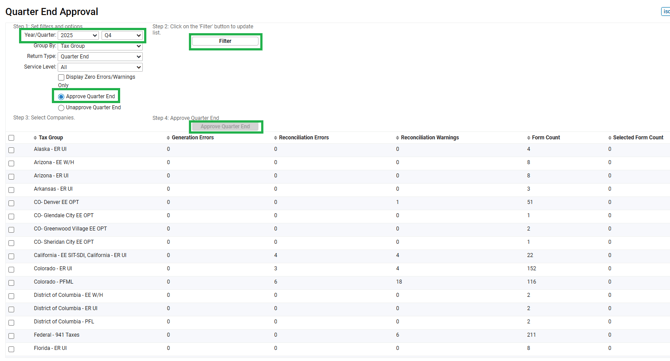Image resolution: width=670 pixels, height=361 pixels.
Task: Click Colorado - ER UI form count 152
Action: click(x=532, y=268)
